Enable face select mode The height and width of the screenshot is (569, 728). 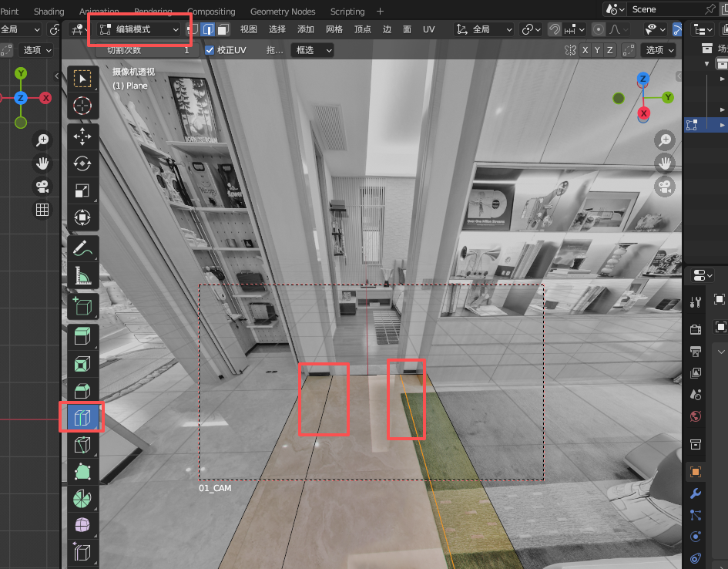223,29
